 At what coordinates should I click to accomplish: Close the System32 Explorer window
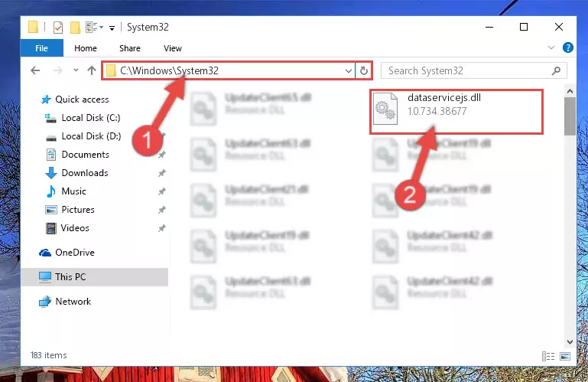(x=559, y=27)
